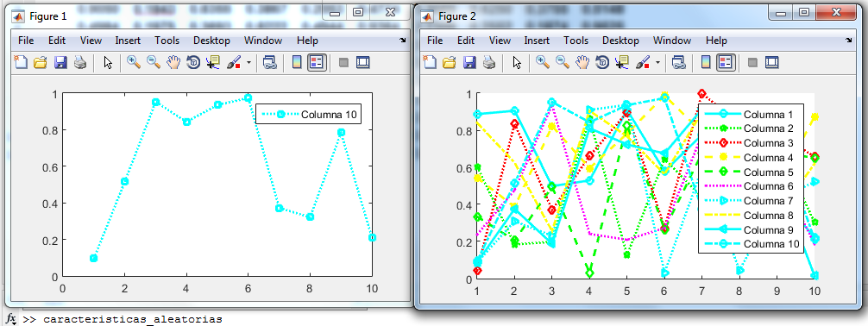This screenshot has height=326, width=868.
Task: Toggle Insert Legend button in Figure 2
Action: [725, 63]
